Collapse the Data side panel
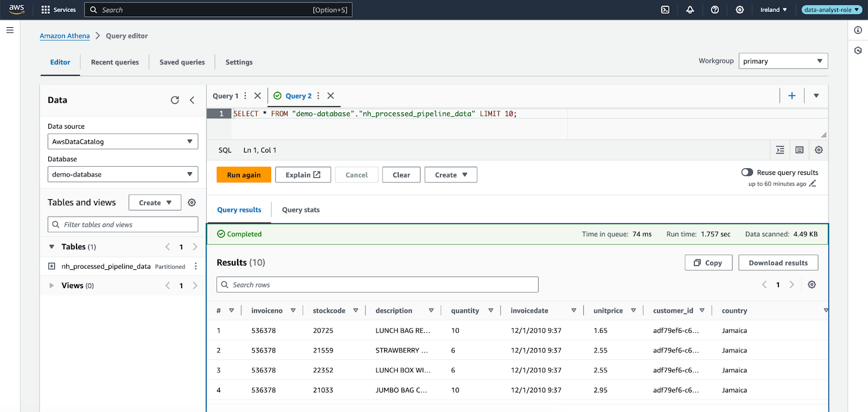Viewport: 868px width, 412px height. pyautogui.click(x=192, y=100)
